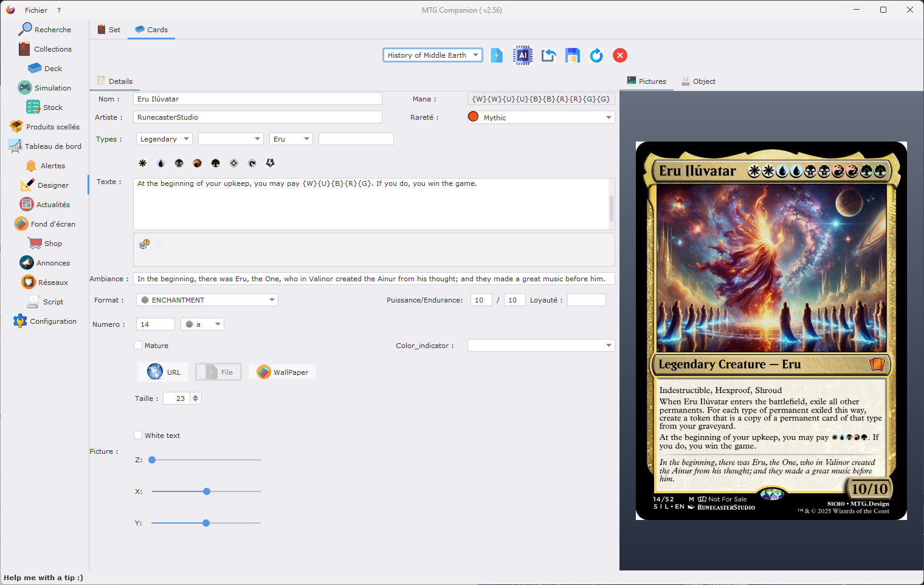The width and height of the screenshot is (924, 585).
Task: Click the File button
Action: click(x=219, y=372)
